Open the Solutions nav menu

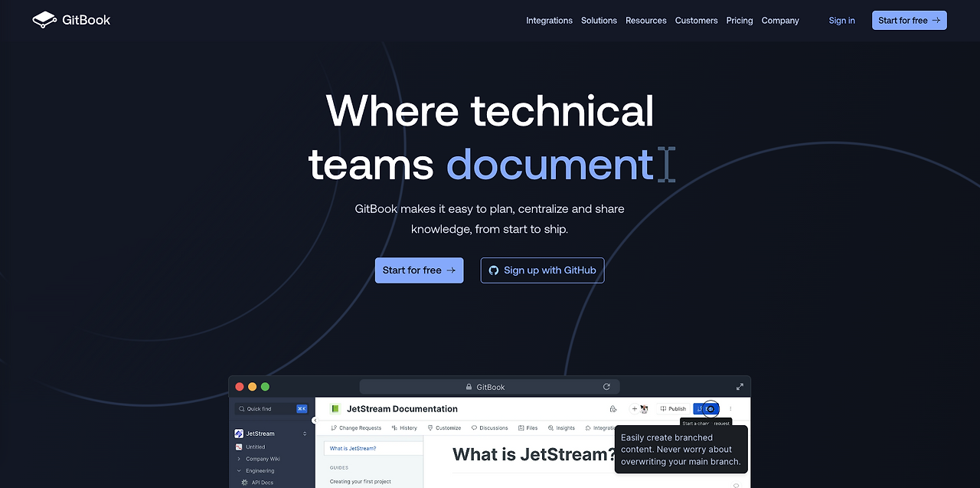pyautogui.click(x=599, y=21)
